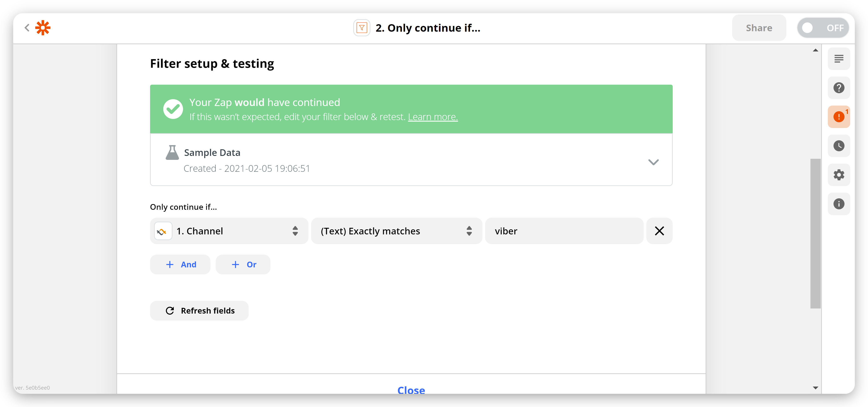
Task: Click the settings gear icon
Action: (840, 175)
